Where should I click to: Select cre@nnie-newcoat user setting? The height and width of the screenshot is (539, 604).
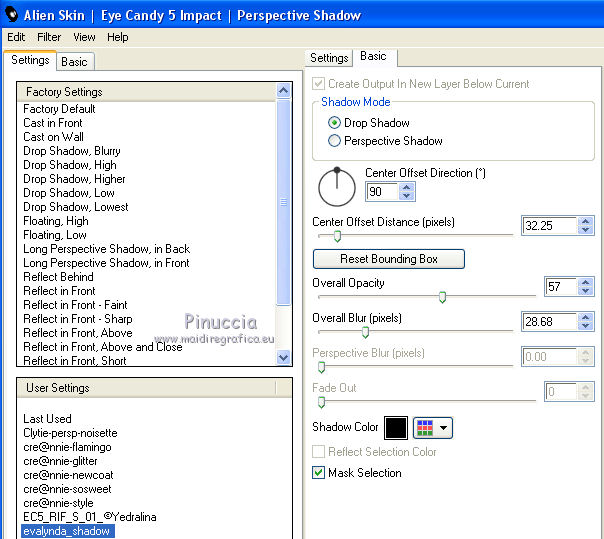tap(68, 475)
